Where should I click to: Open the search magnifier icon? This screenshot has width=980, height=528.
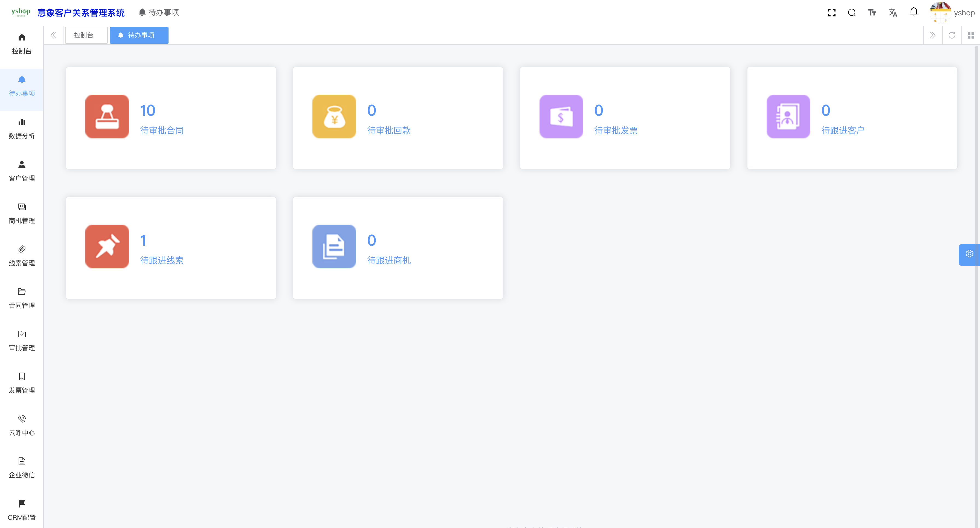(x=852, y=13)
